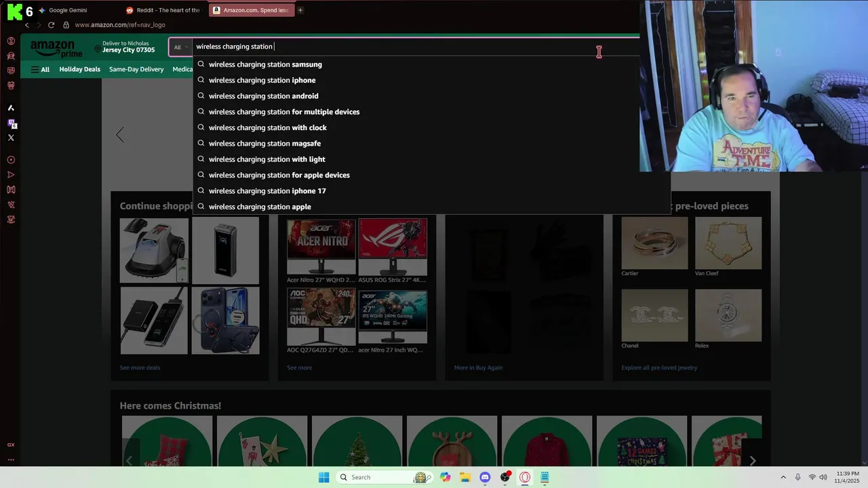Click the Windows taskbar Search box

[x=384, y=477]
